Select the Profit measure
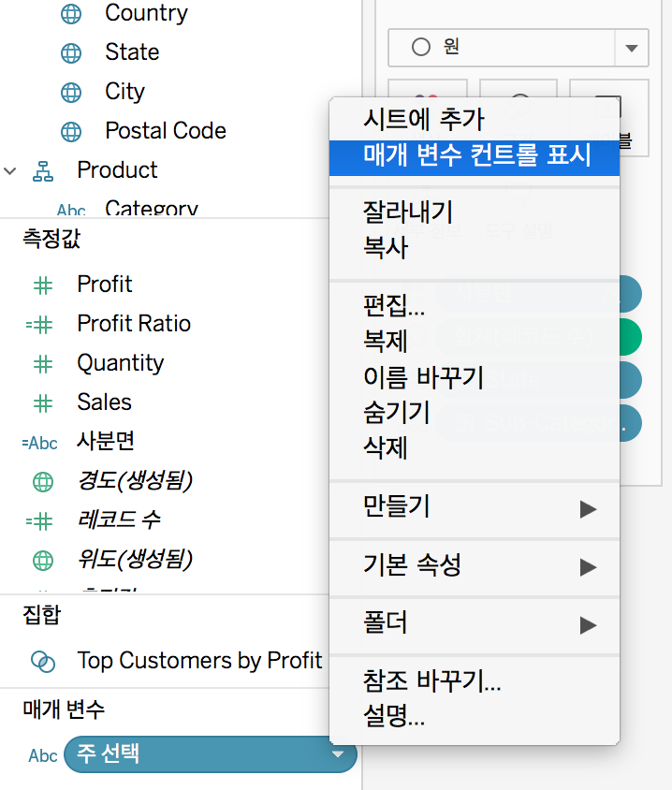 (104, 285)
